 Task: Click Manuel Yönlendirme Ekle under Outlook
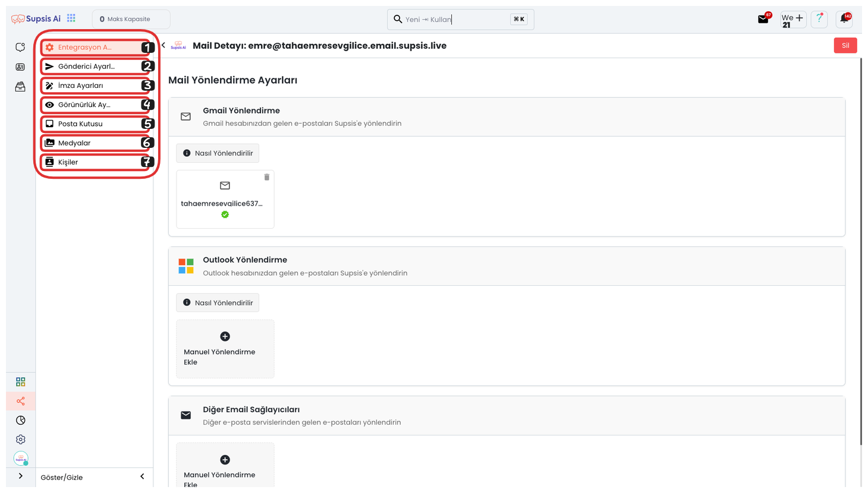click(225, 349)
